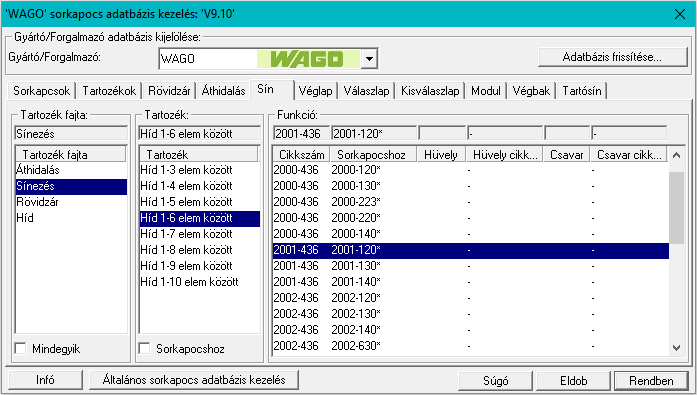Click the Súgó help button
Image resolution: width=697 pixels, height=395 pixels.
(x=496, y=381)
